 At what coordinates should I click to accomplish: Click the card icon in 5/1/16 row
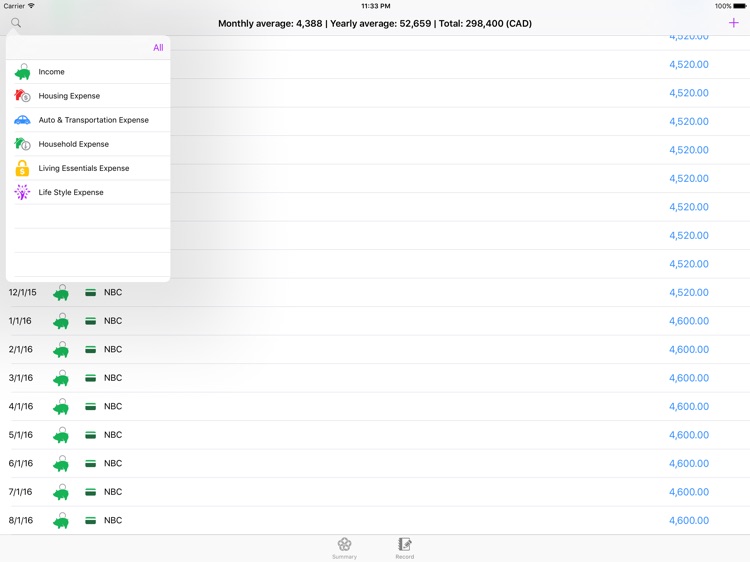point(90,435)
